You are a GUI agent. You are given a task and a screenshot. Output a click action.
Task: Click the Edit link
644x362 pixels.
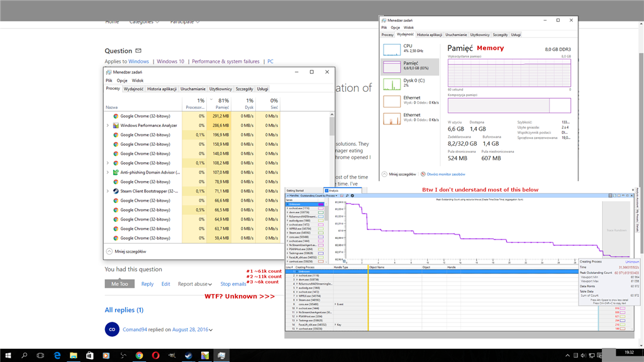click(x=165, y=284)
